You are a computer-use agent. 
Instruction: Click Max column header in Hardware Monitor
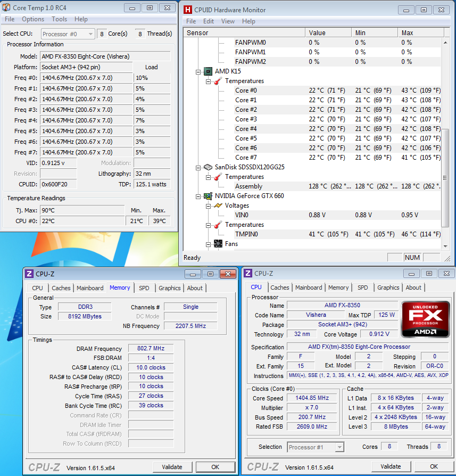[x=421, y=33]
